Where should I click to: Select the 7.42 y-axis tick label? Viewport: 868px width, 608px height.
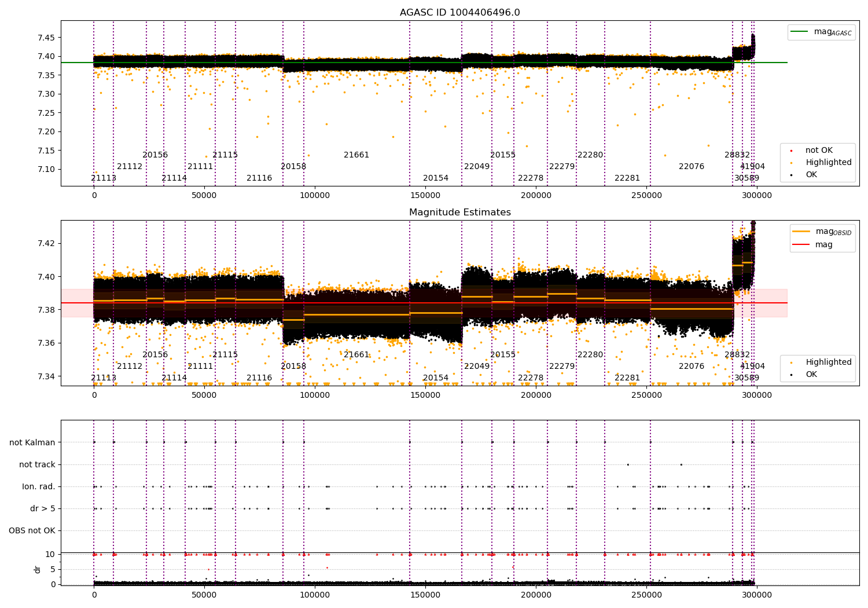click(x=46, y=243)
